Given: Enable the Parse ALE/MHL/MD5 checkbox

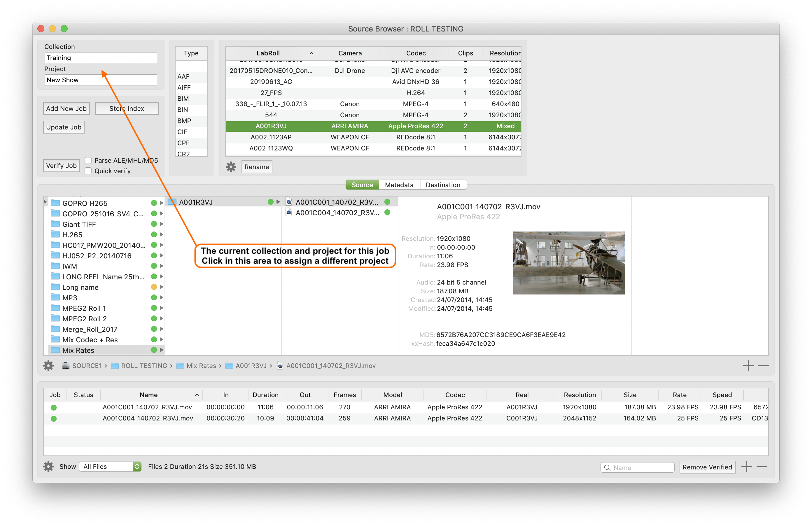Looking at the screenshot, I should pos(88,160).
